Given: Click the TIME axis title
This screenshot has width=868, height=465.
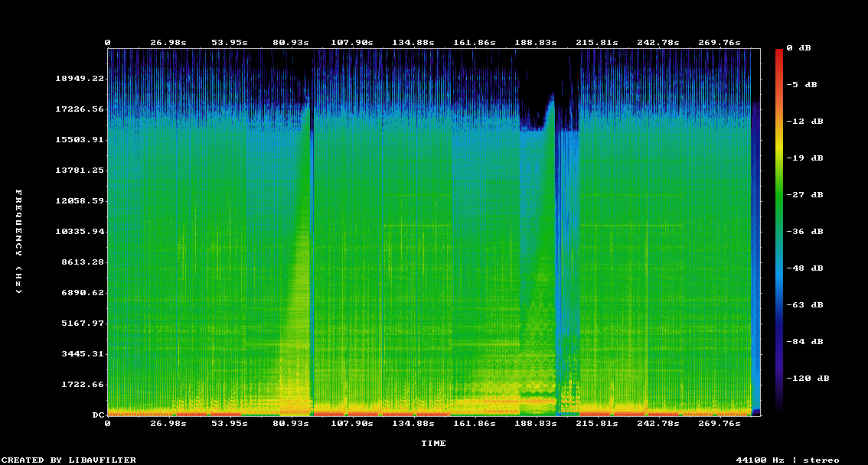Looking at the screenshot, I should [433, 444].
